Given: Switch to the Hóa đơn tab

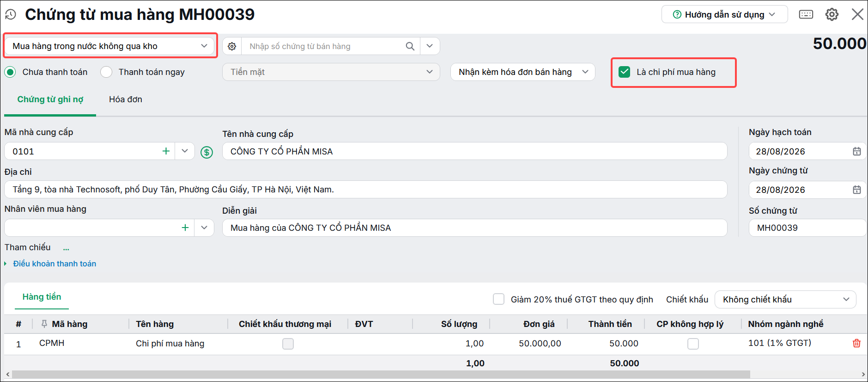Looking at the screenshot, I should point(126,99).
